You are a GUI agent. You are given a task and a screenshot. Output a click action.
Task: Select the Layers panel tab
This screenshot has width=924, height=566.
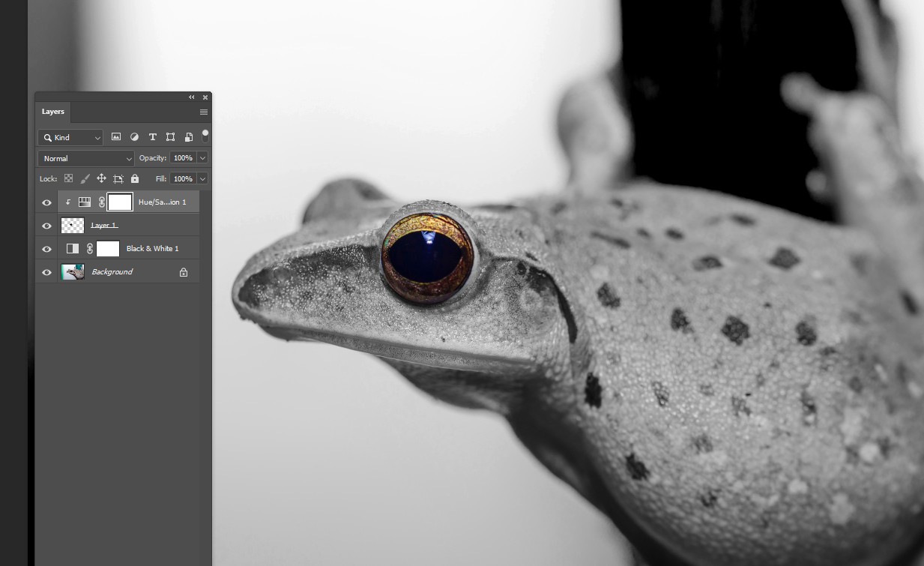click(52, 112)
